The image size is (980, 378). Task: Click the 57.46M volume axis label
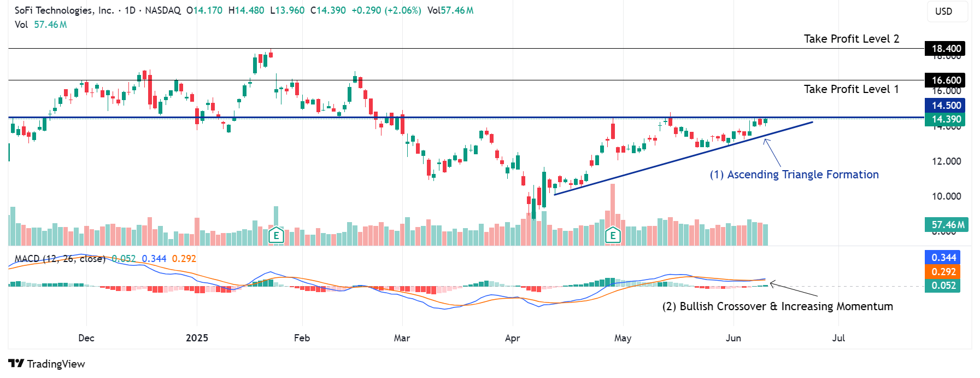coord(947,225)
